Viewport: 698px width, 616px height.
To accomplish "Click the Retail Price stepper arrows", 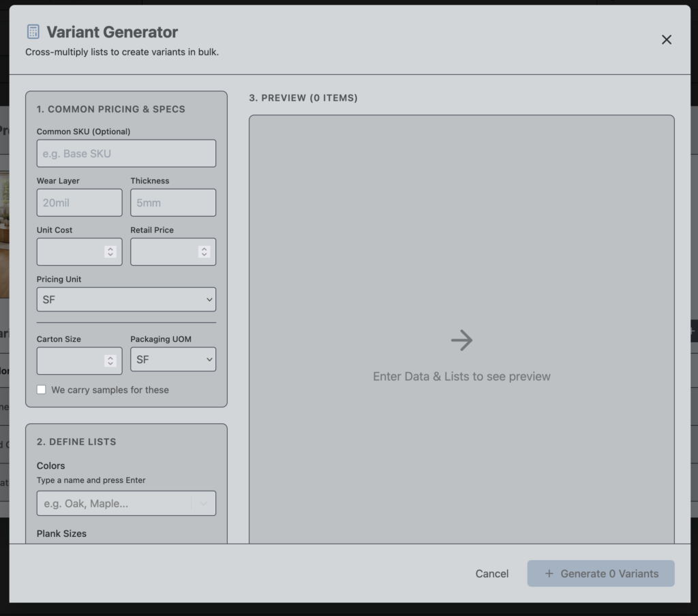I will [204, 252].
